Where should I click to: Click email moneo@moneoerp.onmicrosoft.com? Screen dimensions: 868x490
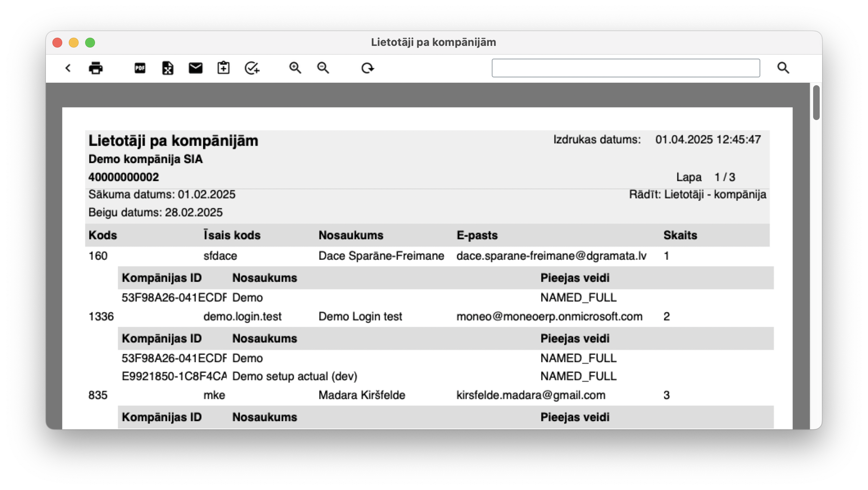point(549,317)
